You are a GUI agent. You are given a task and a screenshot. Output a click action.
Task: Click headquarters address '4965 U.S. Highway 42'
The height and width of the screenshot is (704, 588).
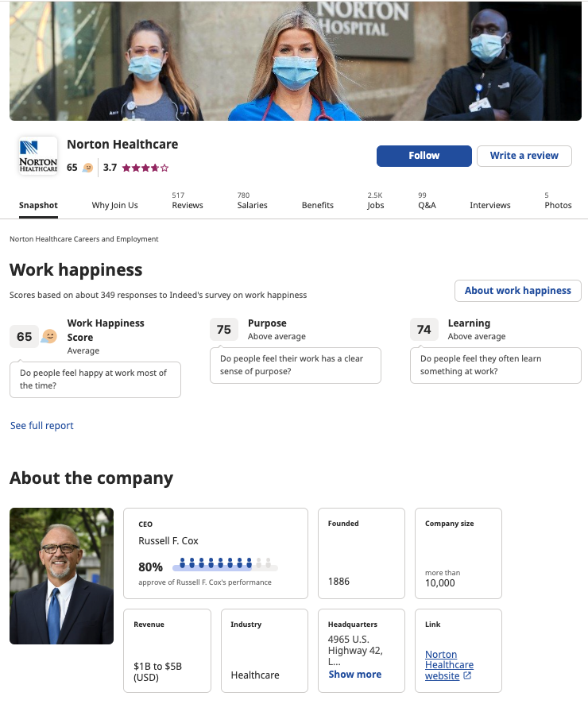click(x=355, y=650)
